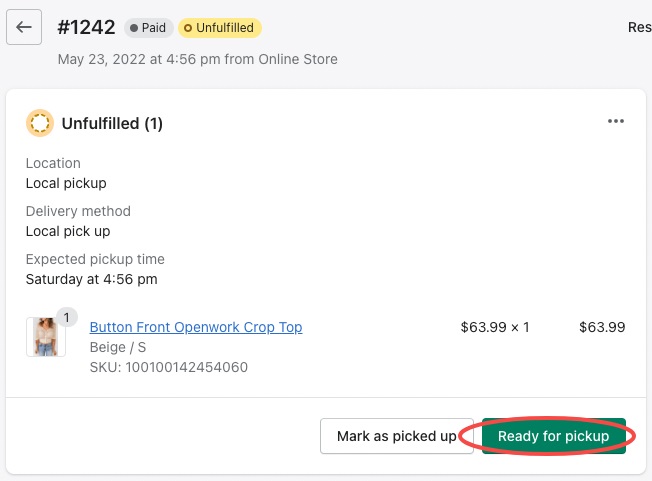652x481 pixels.
Task: Click the order number #1242 heading
Action: [x=86, y=28]
